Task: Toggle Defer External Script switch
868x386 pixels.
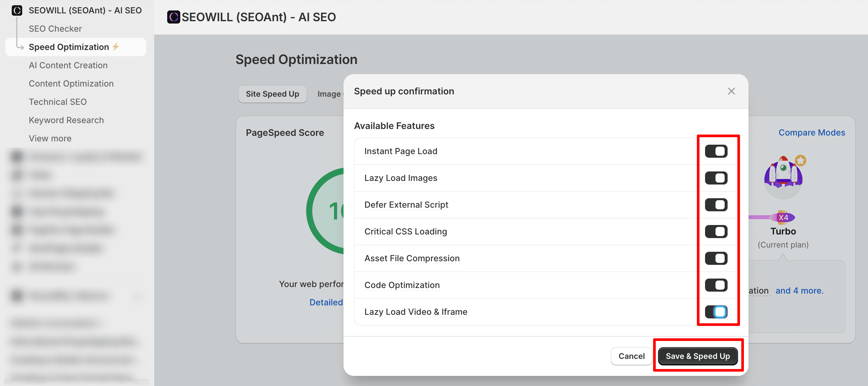Action: pyautogui.click(x=716, y=205)
